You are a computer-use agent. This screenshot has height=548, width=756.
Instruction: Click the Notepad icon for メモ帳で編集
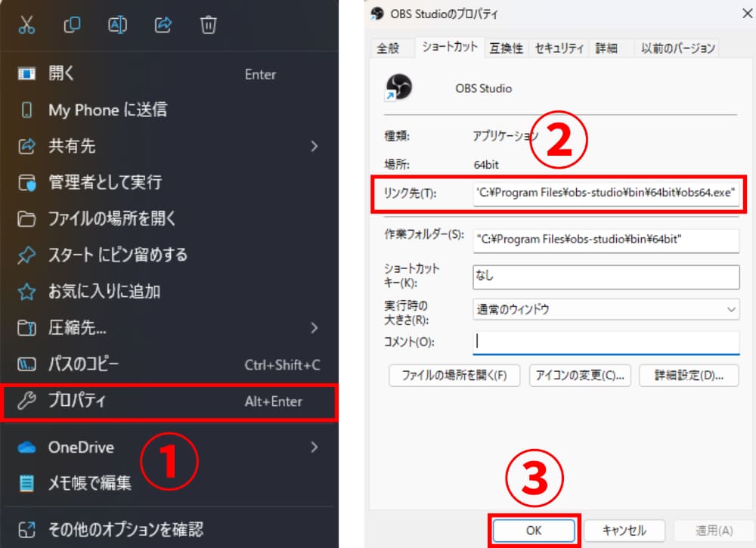tap(26, 484)
